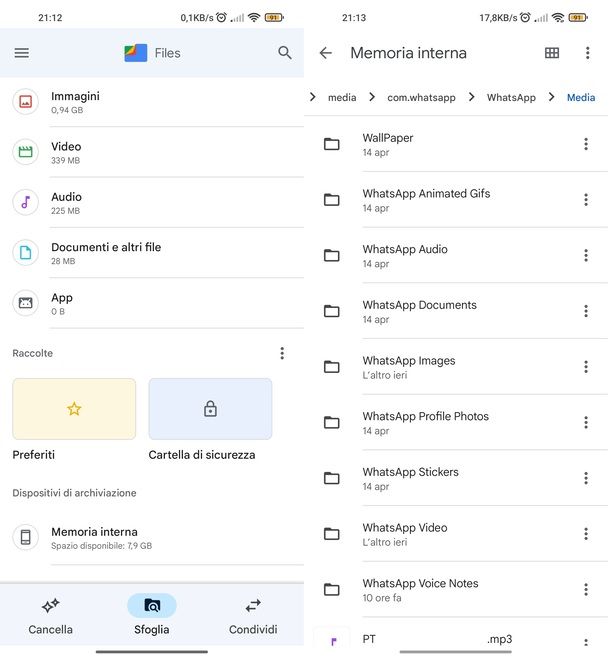Select the 'WhatsApp Images' folder name

pyautogui.click(x=409, y=361)
